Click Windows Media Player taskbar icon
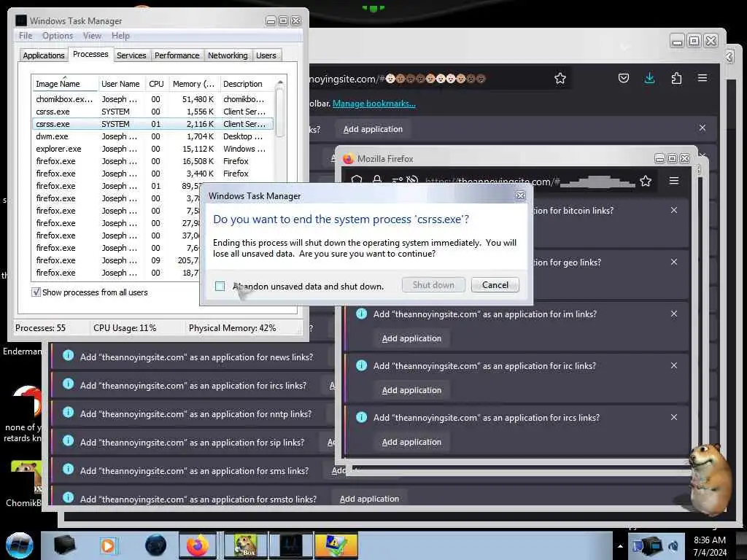The image size is (747, 560). click(108, 545)
